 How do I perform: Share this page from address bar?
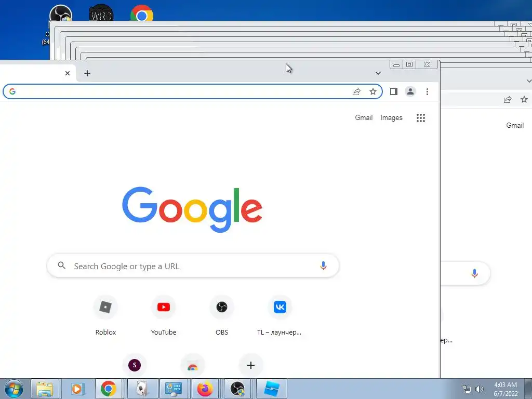(x=356, y=91)
